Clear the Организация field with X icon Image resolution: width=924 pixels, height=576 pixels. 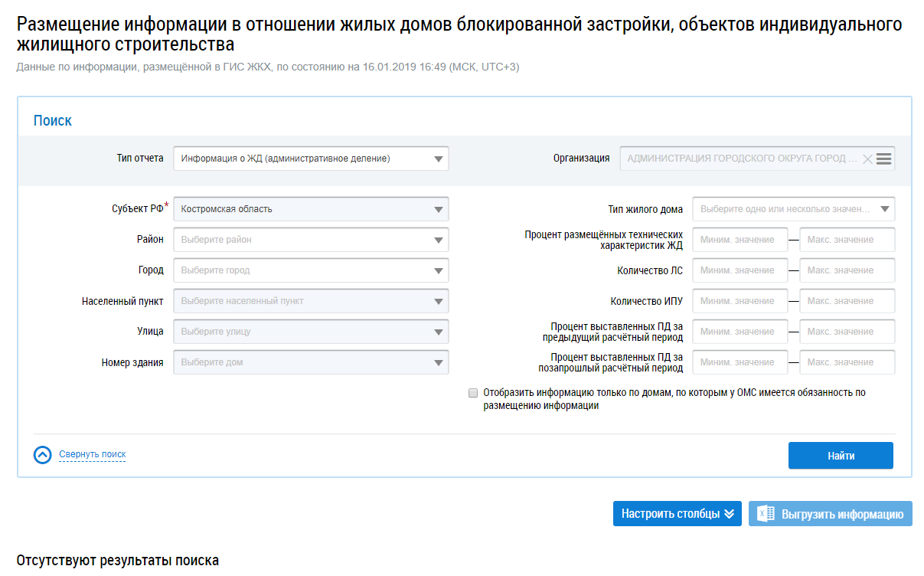[x=867, y=159]
